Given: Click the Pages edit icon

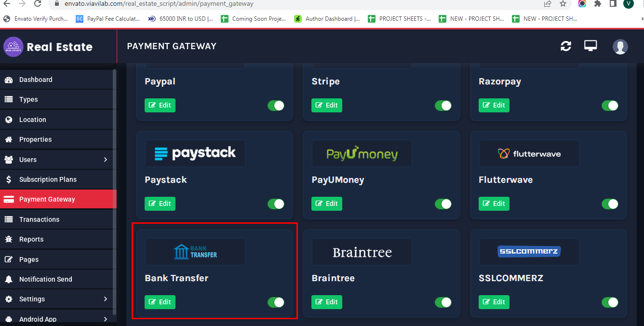Looking at the screenshot, I should (x=9, y=259).
